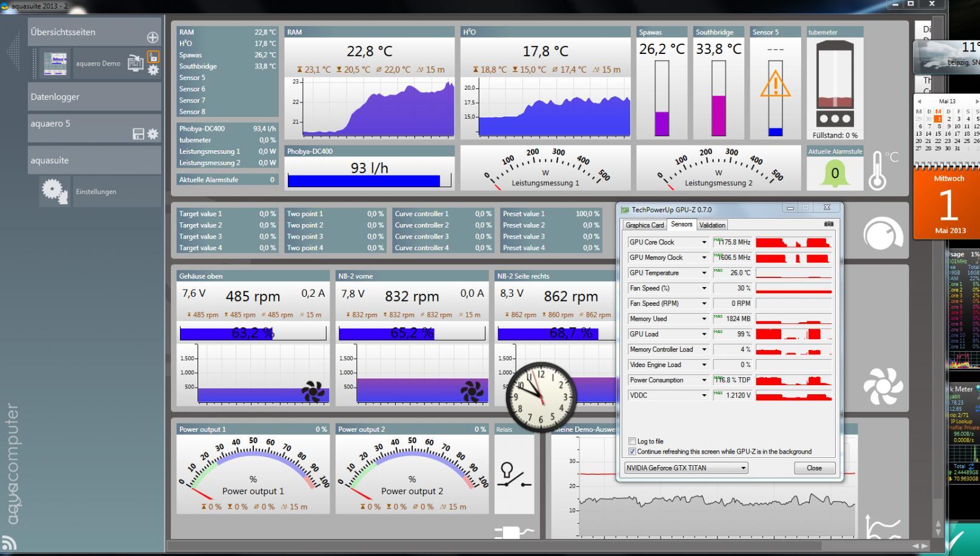The height and width of the screenshot is (556, 980).
Task: Open the Einstellungen settings entry
Action: pyautogui.click(x=117, y=191)
